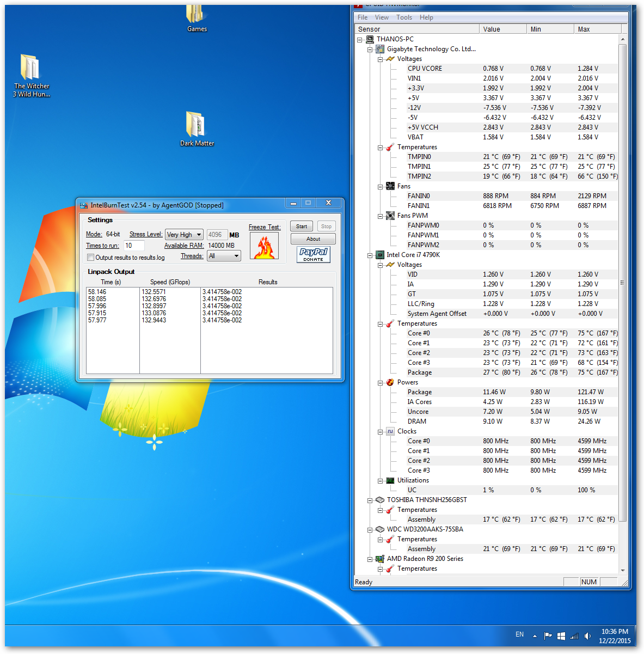Screen dimensions: 644x654
Task: Collapse the Gigabyte Technology node
Action: click(370, 49)
